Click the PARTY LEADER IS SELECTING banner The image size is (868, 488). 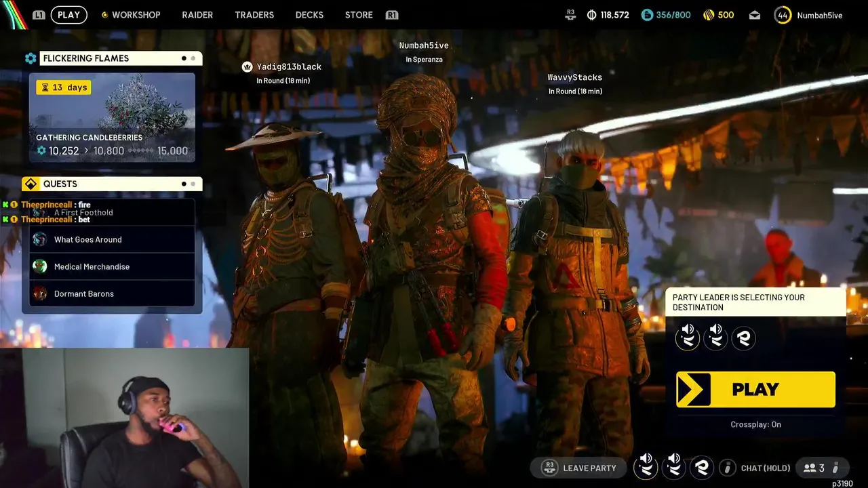[x=755, y=302]
